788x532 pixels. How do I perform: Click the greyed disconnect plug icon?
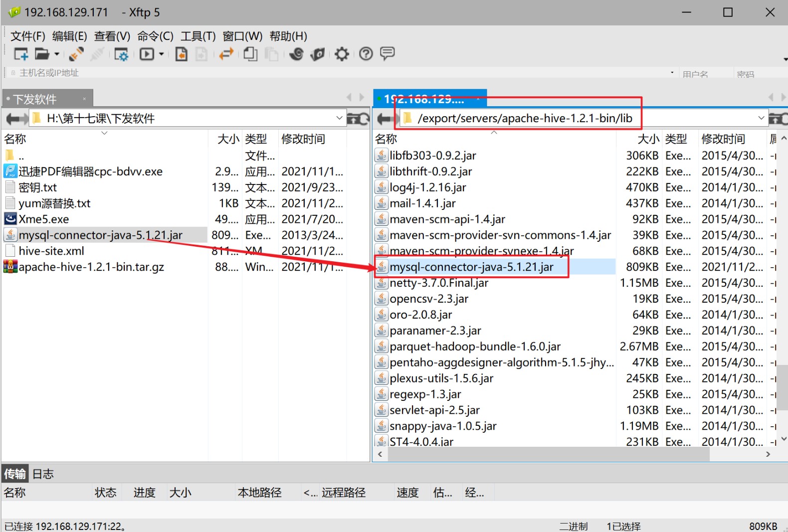pyautogui.click(x=97, y=54)
